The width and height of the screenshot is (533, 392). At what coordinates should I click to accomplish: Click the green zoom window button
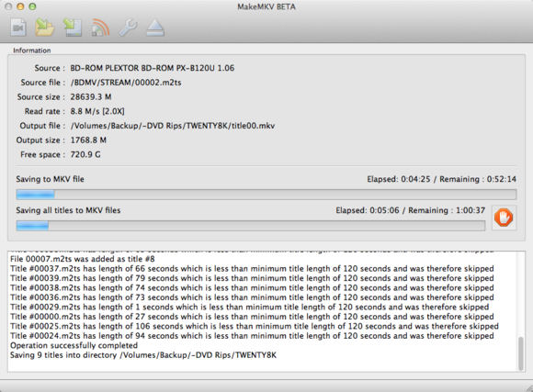pyautogui.click(x=32, y=6)
